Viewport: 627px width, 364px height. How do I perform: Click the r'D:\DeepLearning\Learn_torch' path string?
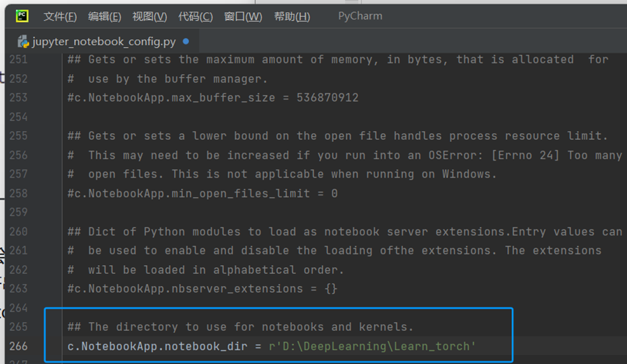pos(372,346)
